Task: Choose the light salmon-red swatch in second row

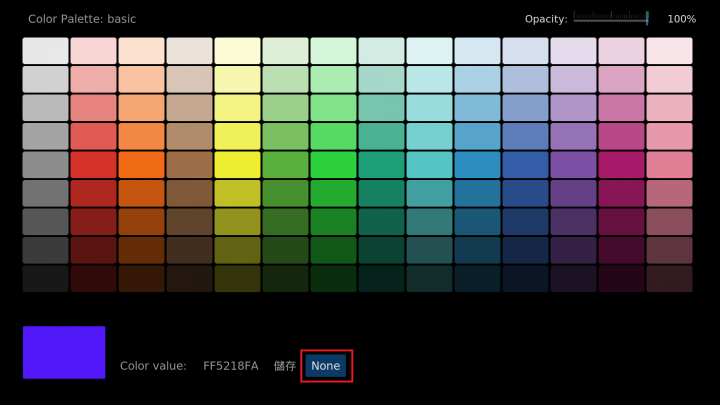Action: 93,79
